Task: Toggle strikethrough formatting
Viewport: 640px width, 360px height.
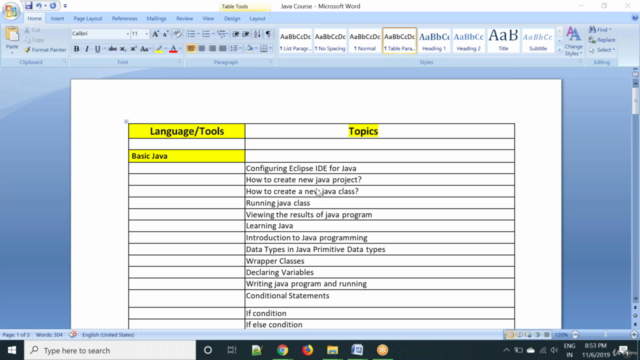Action: click(112, 49)
